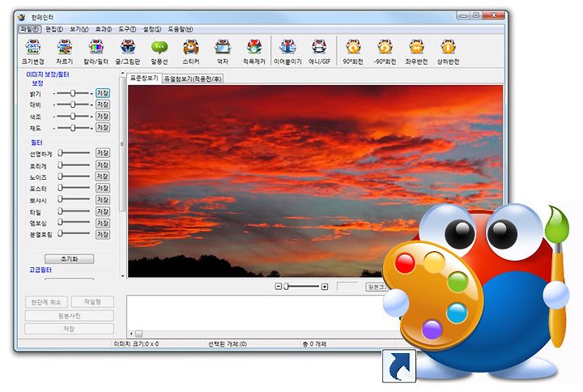Flip vertically with 상하반전 icon
This screenshot has height=392, width=583.
click(448, 52)
